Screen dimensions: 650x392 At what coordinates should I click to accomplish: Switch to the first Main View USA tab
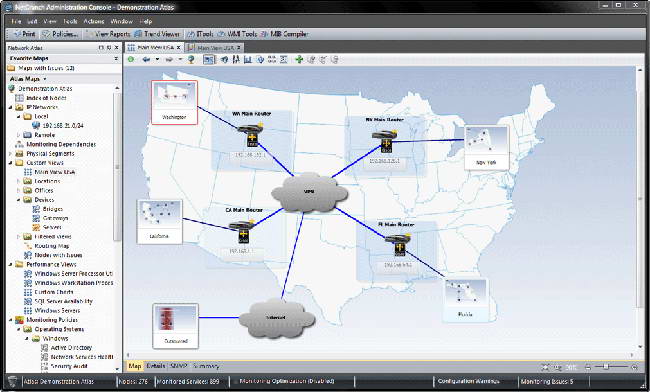(x=155, y=48)
